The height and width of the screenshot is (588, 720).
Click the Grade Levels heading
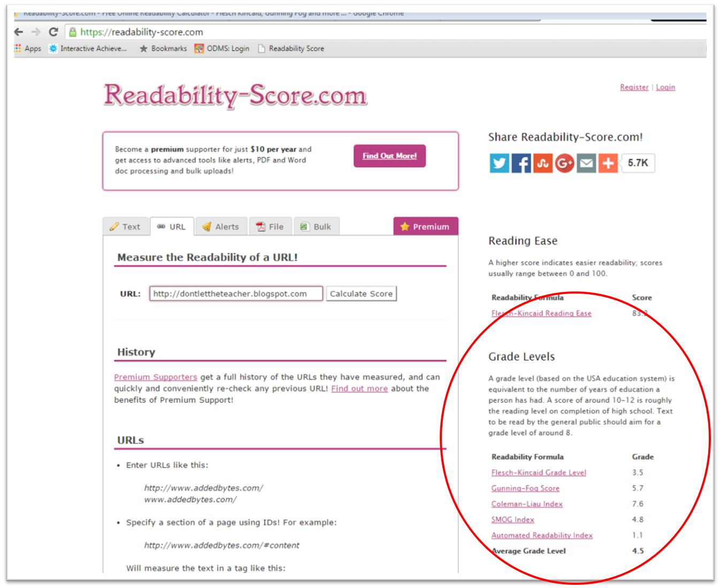tap(522, 357)
